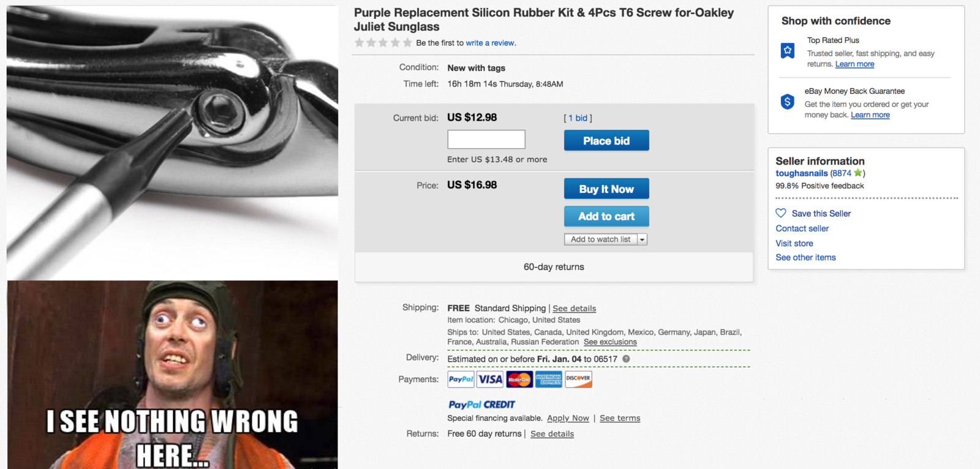980x469 pixels.
Task: Click the screw product thumbnail image
Action: click(172, 142)
